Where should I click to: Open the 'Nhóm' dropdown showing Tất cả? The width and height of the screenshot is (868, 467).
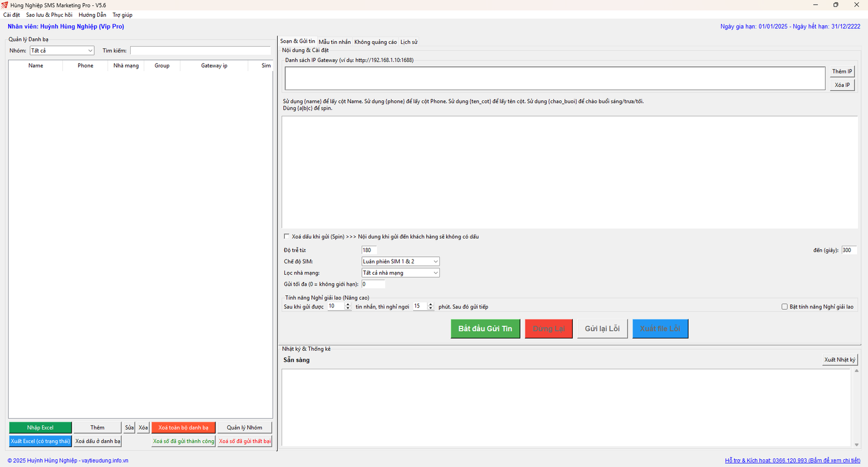[x=62, y=51]
